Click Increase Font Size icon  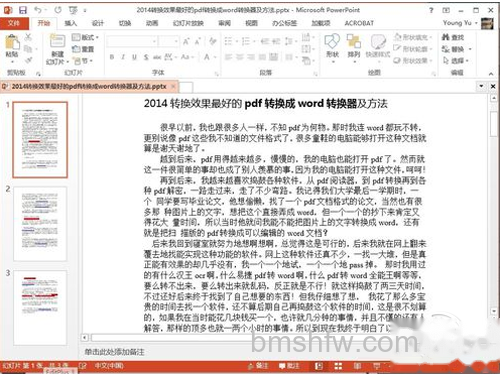click(x=186, y=42)
